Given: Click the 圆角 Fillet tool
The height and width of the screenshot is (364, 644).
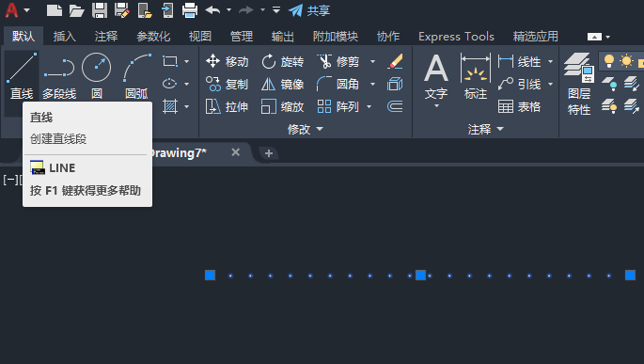Looking at the screenshot, I should pyautogui.click(x=338, y=85).
